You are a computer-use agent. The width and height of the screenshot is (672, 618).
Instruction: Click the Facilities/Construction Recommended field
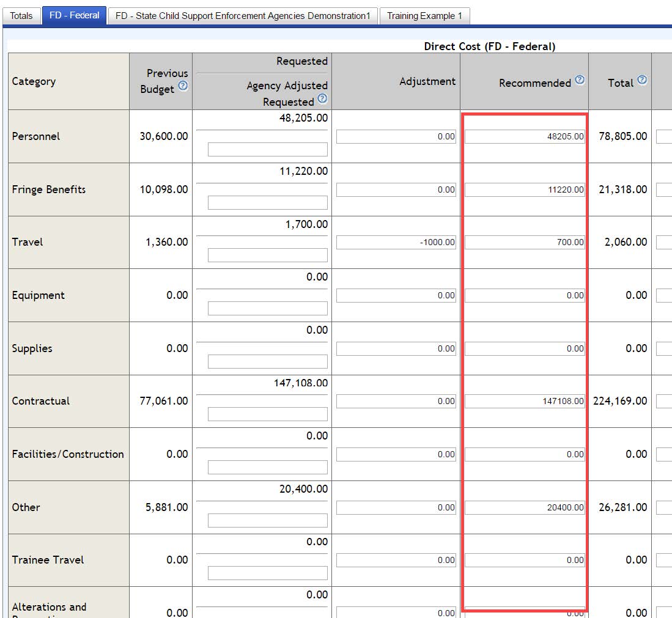click(x=525, y=455)
